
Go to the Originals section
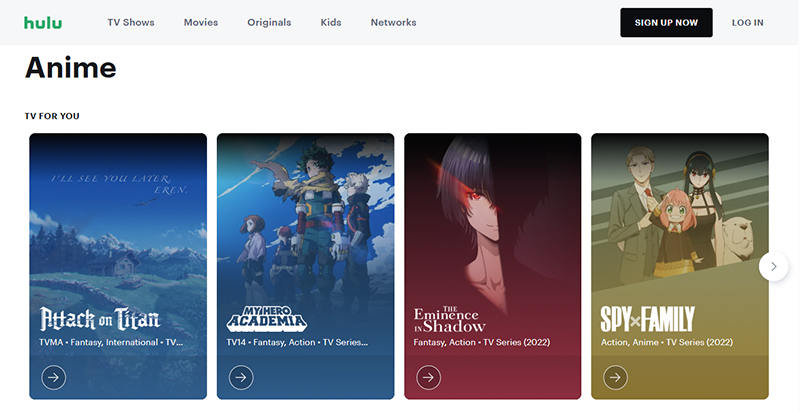point(269,22)
